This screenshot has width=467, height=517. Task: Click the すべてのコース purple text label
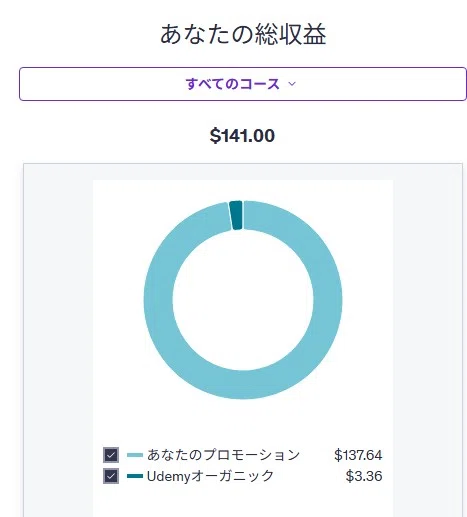pos(233,84)
